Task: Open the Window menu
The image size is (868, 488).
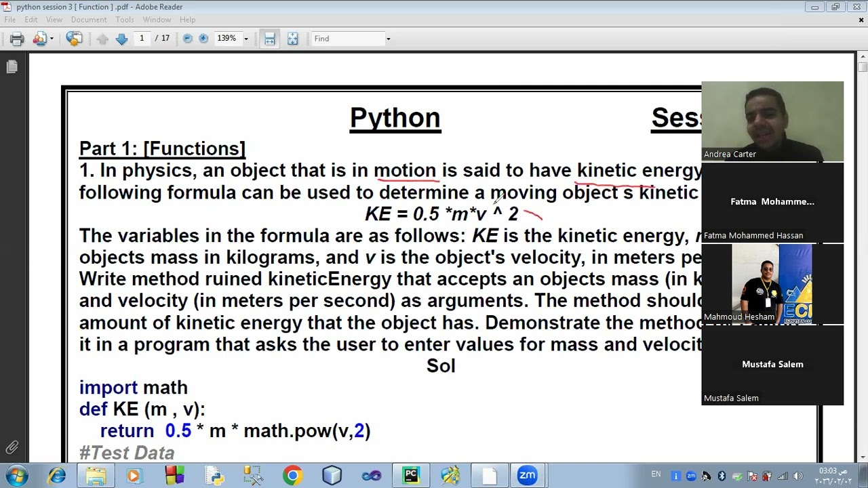Action: point(157,20)
